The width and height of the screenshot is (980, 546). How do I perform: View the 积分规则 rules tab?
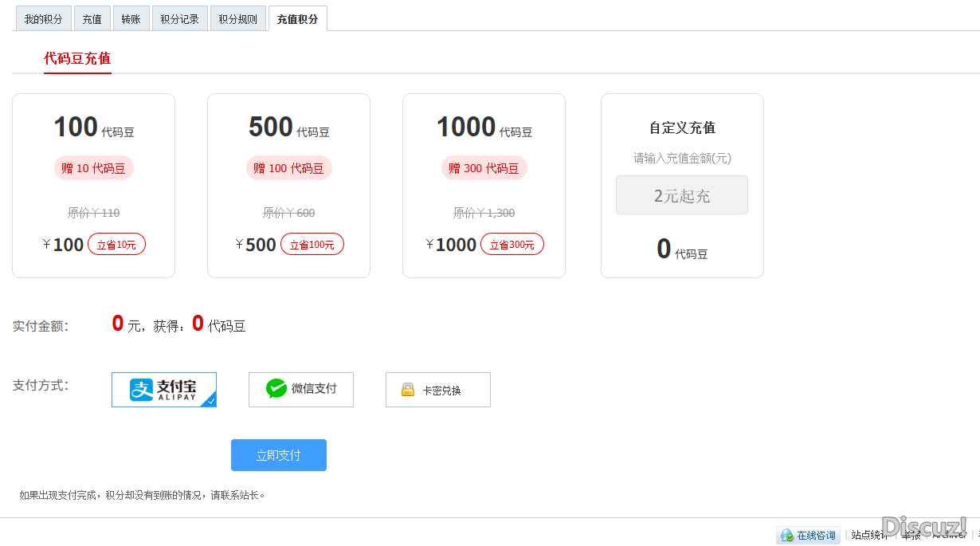click(237, 19)
